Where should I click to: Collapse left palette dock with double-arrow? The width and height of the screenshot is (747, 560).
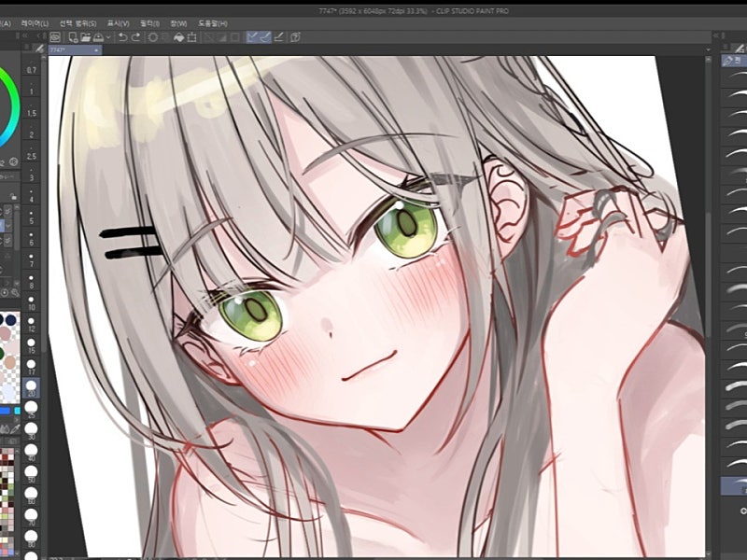(25, 36)
